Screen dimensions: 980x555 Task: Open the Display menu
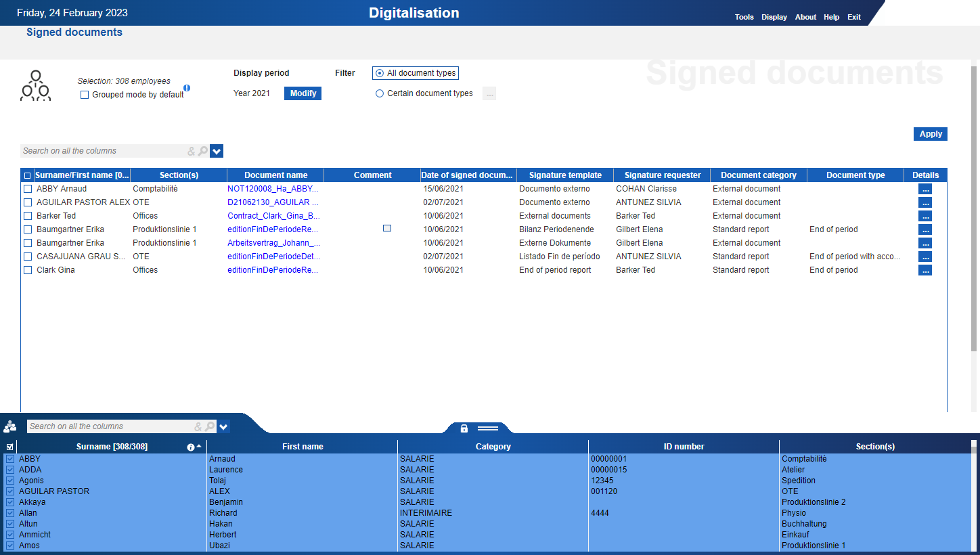(774, 17)
